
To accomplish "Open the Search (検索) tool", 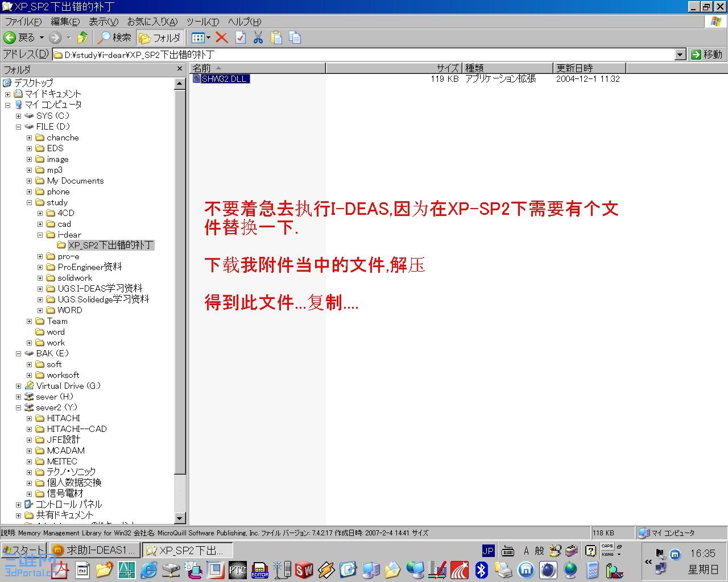I will point(114,38).
